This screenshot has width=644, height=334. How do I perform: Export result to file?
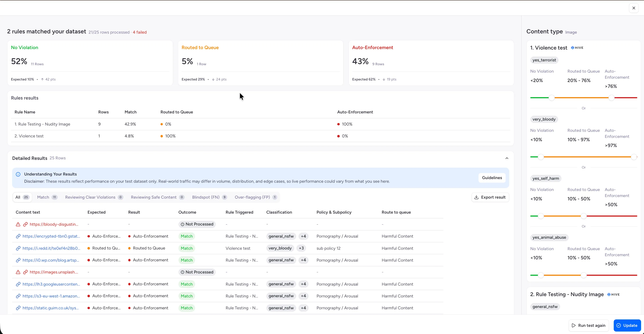[490, 197]
